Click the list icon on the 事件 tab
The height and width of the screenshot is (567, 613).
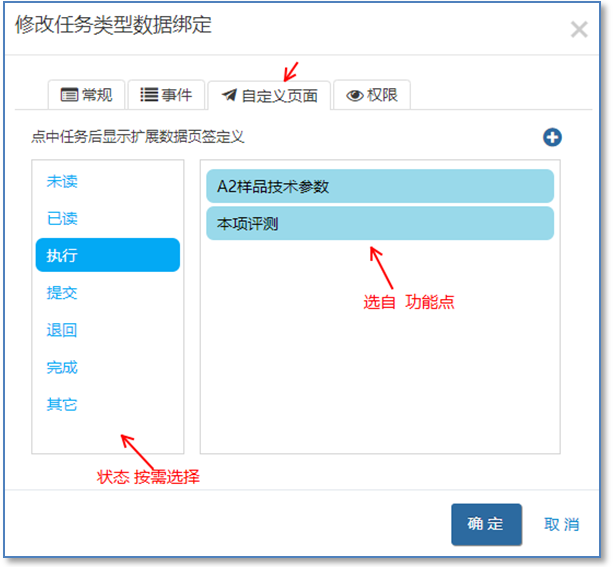[149, 95]
